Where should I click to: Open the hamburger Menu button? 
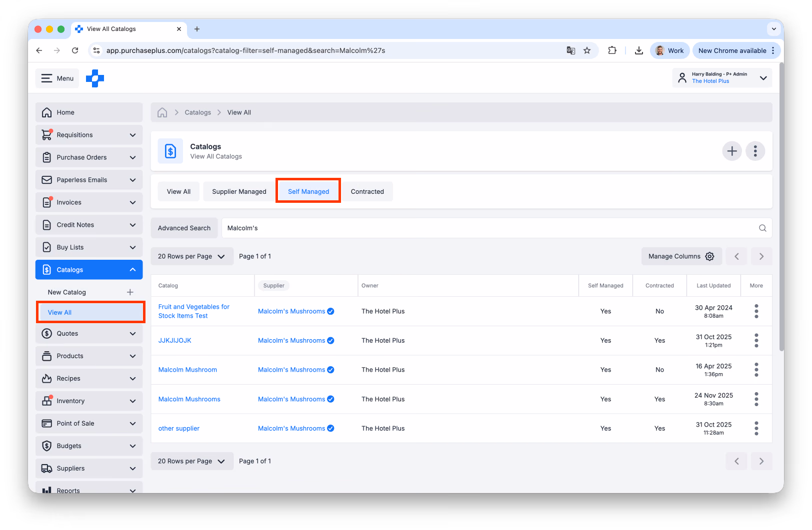click(57, 78)
